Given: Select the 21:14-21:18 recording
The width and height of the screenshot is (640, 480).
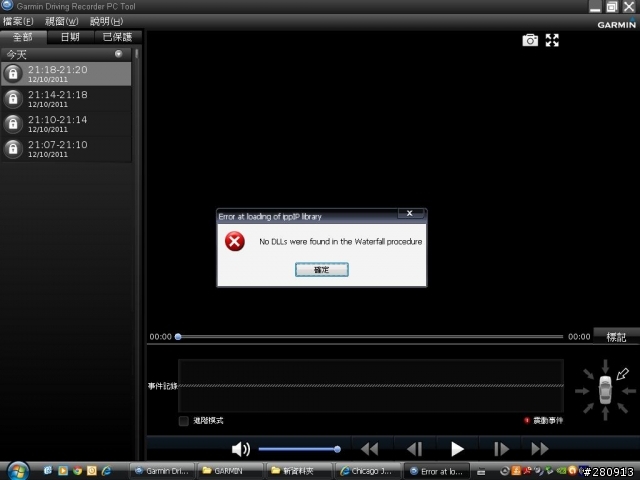Looking at the screenshot, I should [66, 99].
